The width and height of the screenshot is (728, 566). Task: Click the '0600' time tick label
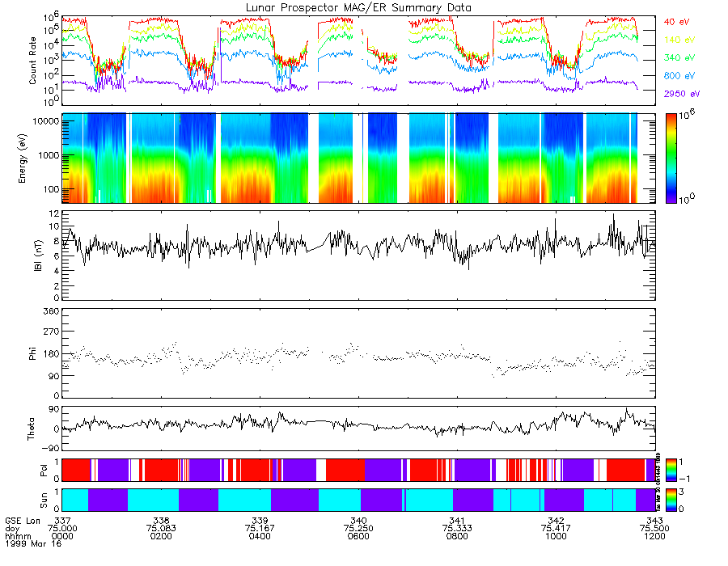[358, 536]
